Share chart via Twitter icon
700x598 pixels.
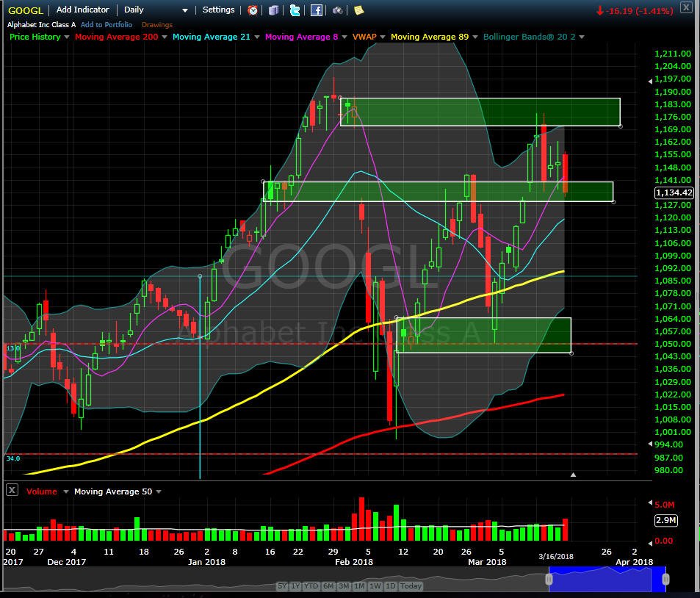(295, 10)
